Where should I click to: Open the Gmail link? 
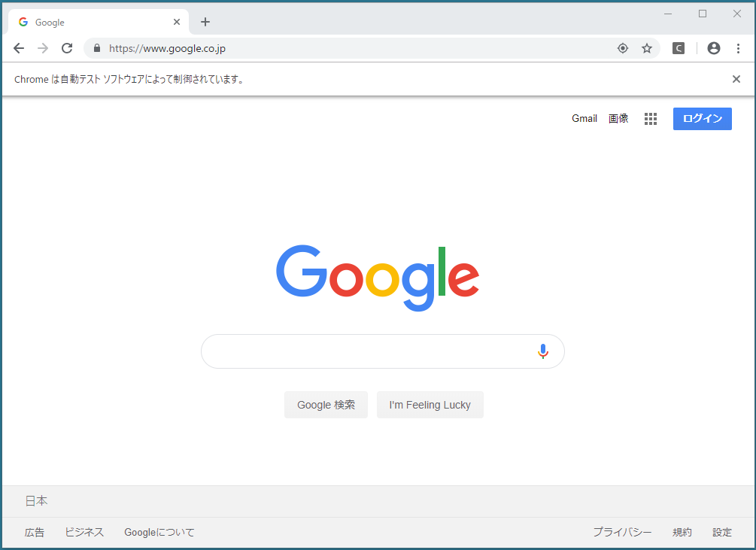[x=584, y=119]
